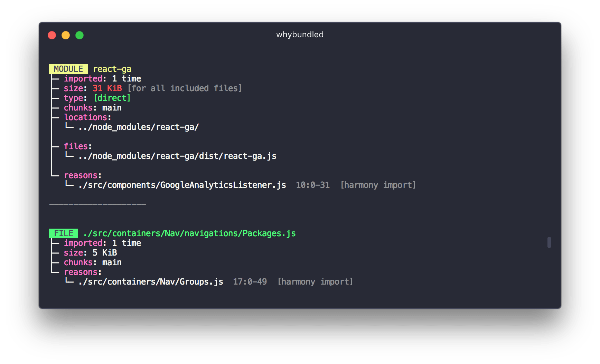Click the 'type:' label
Viewport: 600px width, 364px height.
[75, 98]
